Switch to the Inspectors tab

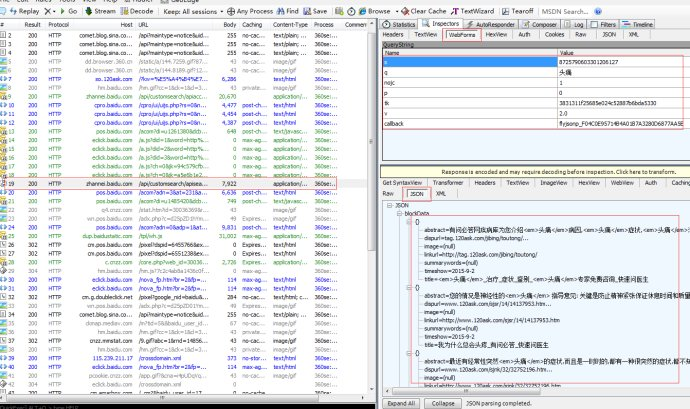440,23
